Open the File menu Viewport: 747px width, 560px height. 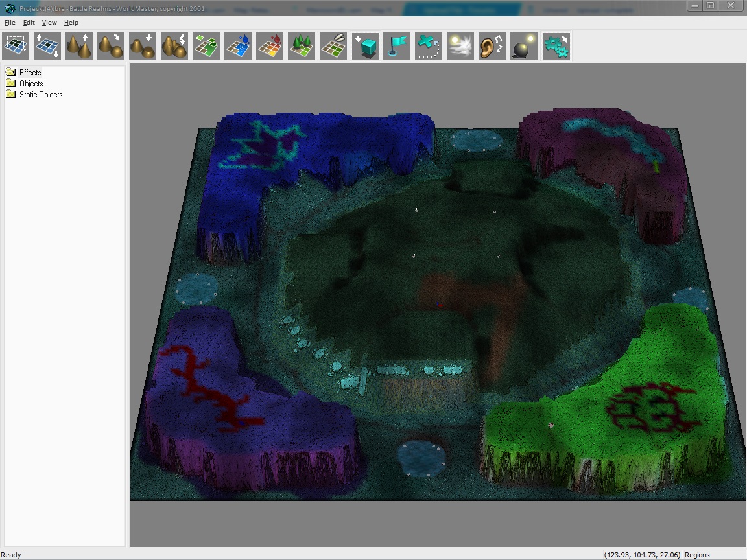pyautogui.click(x=10, y=23)
